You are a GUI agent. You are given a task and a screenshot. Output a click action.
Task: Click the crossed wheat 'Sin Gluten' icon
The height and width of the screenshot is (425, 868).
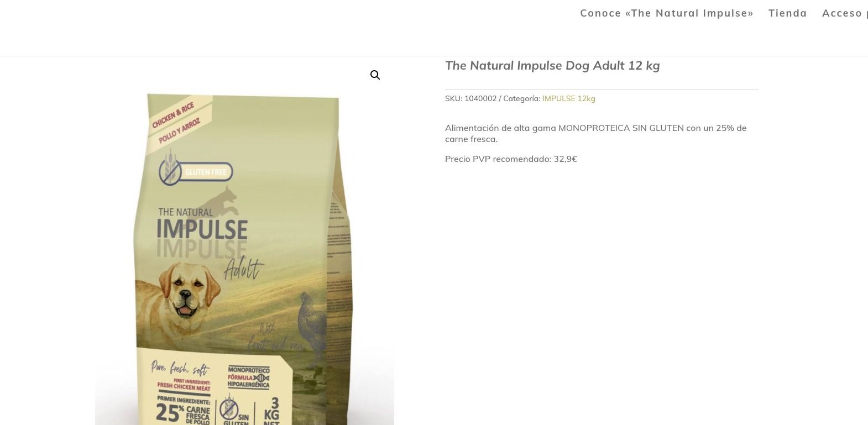[x=229, y=410]
